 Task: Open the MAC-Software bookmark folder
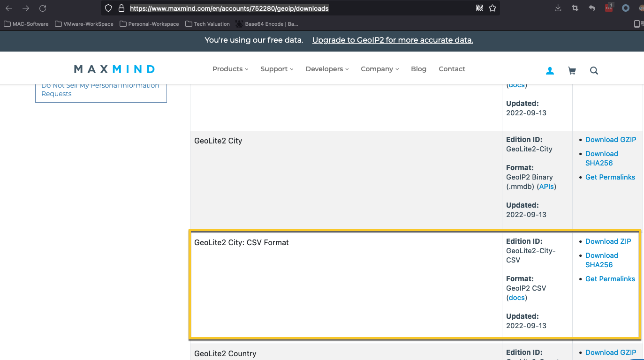26,24
